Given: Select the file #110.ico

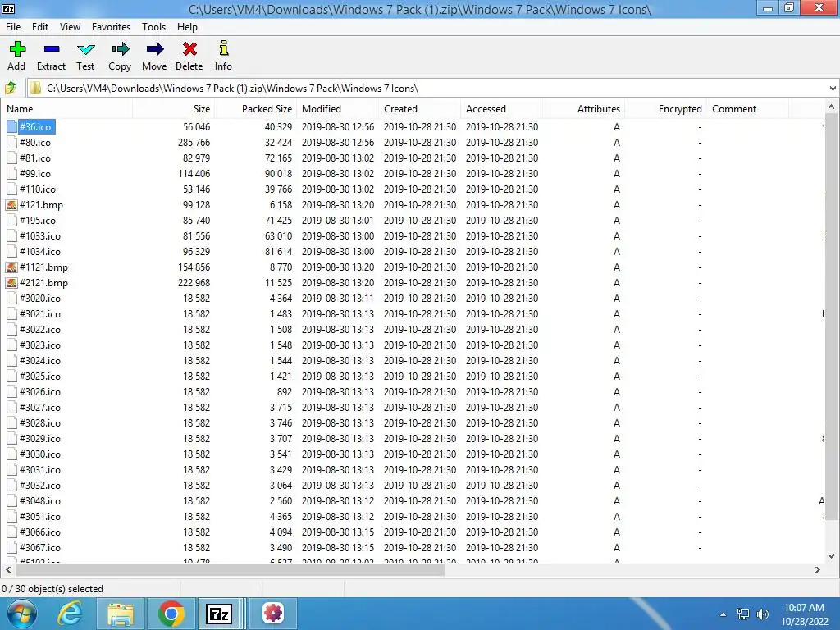Looking at the screenshot, I should pos(38,189).
